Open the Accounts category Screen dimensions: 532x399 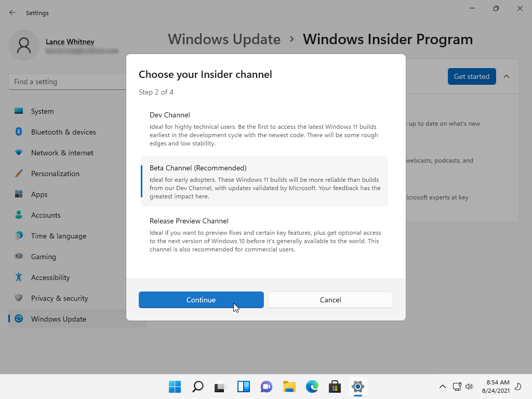click(x=46, y=215)
